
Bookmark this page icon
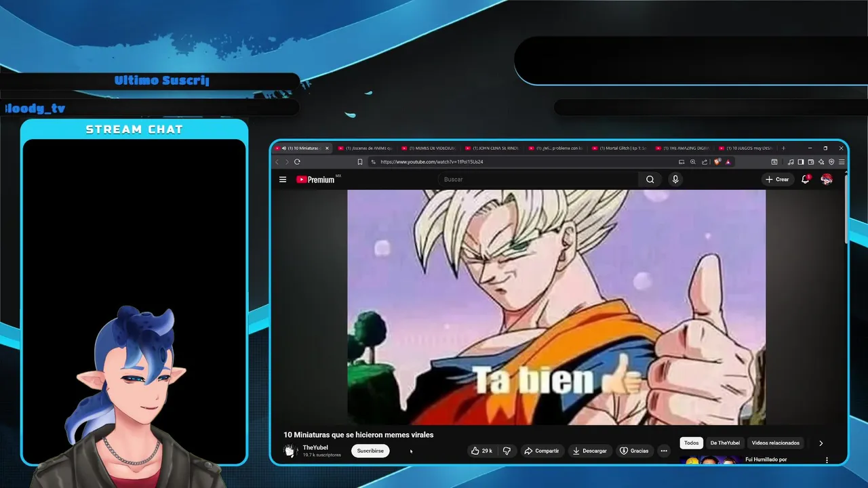tap(360, 162)
